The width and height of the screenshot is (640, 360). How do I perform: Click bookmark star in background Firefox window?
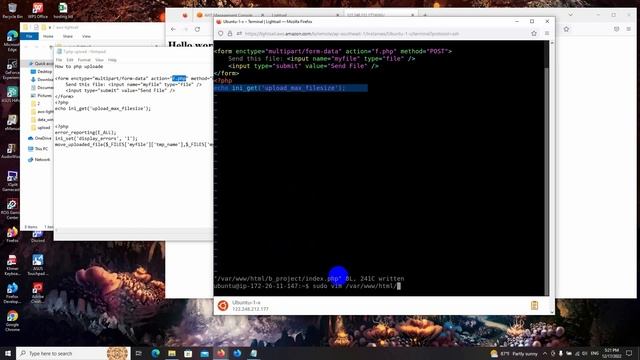pos(566,29)
